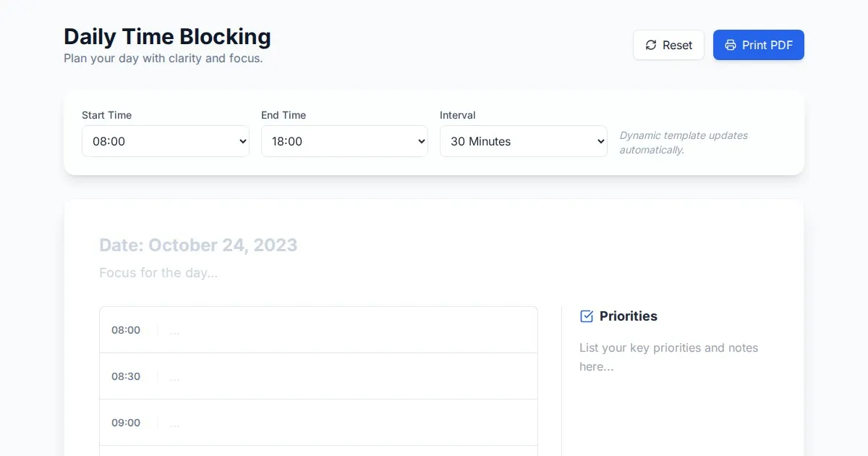Expand the End Time dropdown
Image resolution: width=868 pixels, height=456 pixels.
tap(344, 141)
